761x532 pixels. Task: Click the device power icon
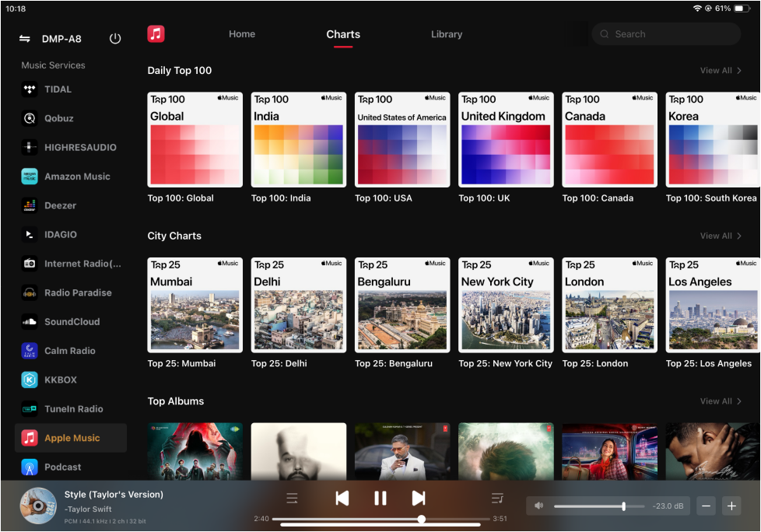click(115, 39)
